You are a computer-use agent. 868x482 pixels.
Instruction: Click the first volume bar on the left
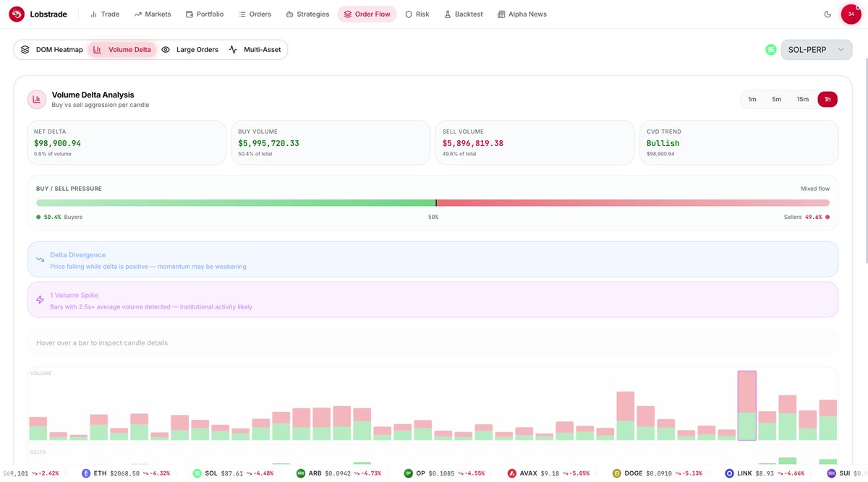tap(38, 429)
